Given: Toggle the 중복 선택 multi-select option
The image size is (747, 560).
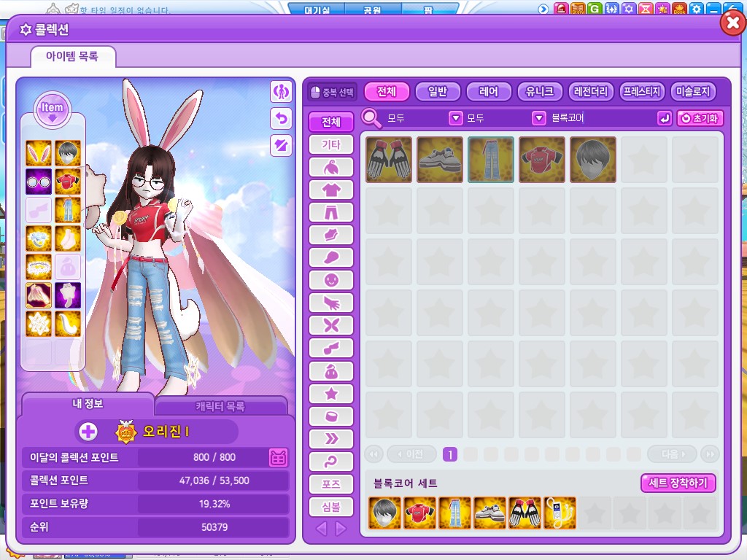Looking at the screenshot, I should [x=332, y=92].
